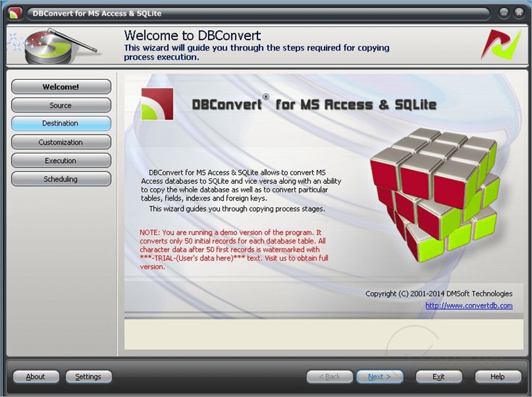Screen dimensions: 532x397
Task: Minimize the DBConvert window
Action: [x=504, y=13]
